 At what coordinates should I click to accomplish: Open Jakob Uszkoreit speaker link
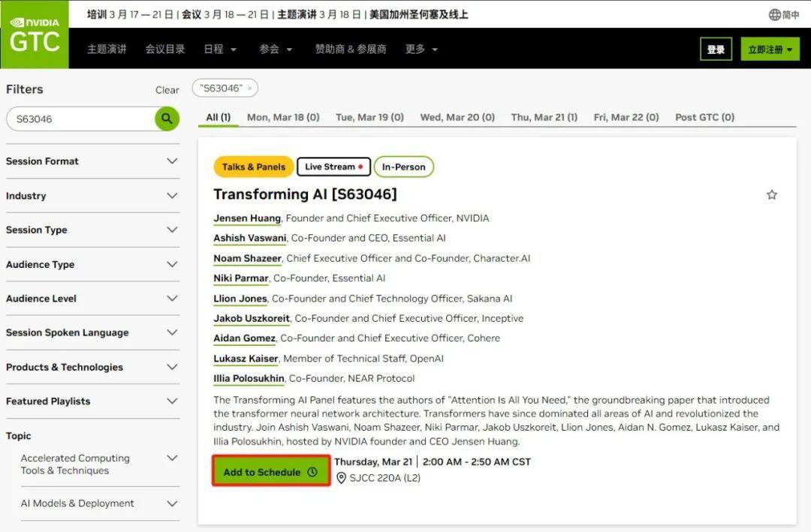(252, 318)
